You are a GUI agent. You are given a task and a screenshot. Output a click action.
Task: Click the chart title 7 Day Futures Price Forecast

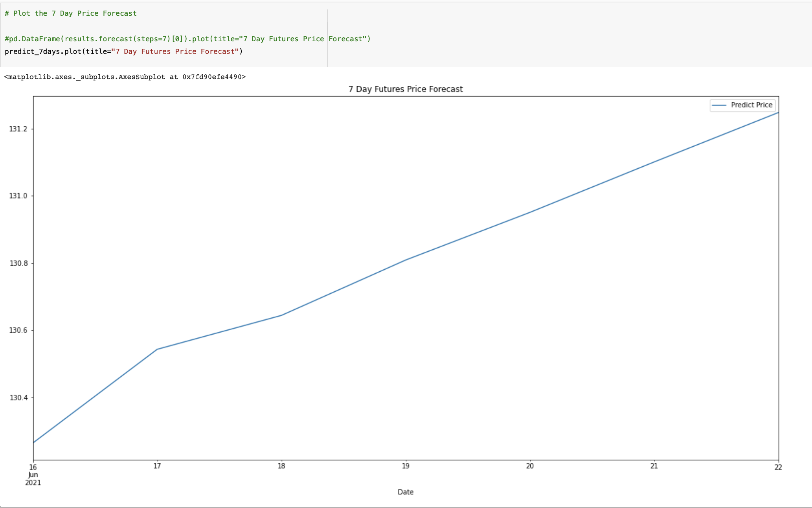pyautogui.click(x=405, y=89)
